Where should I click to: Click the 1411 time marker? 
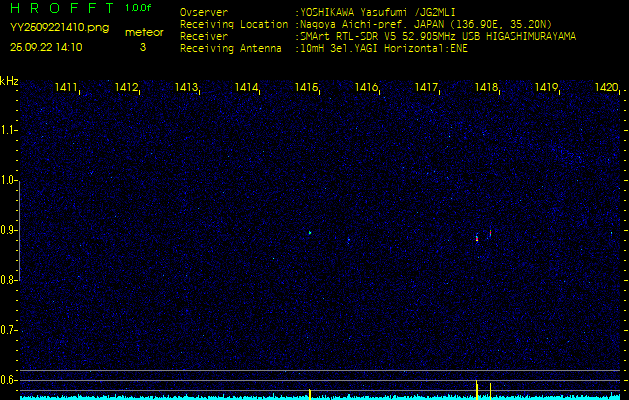tap(67, 88)
